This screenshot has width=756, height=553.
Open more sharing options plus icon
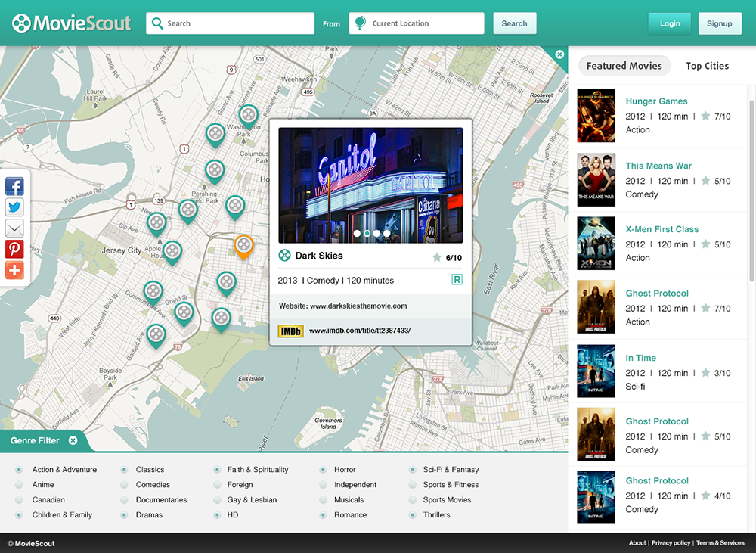(14, 270)
